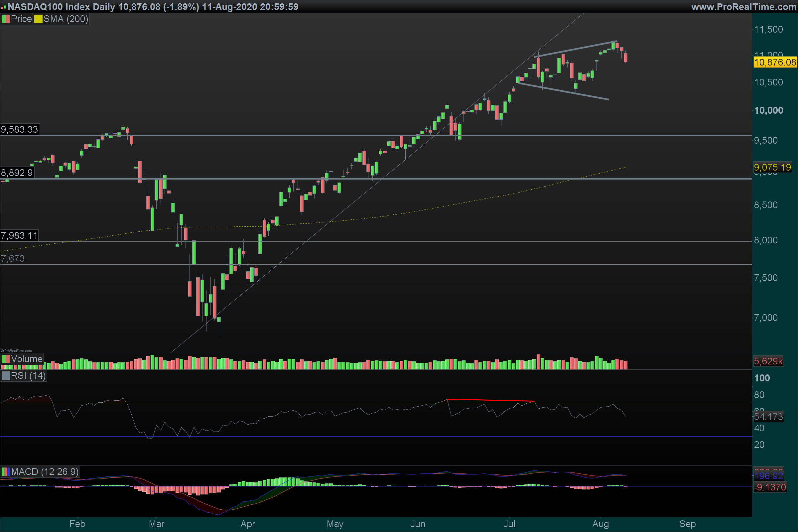Click the NASDAQ100 Index Daily chart title
798x532 pixels.
[x=61, y=7]
